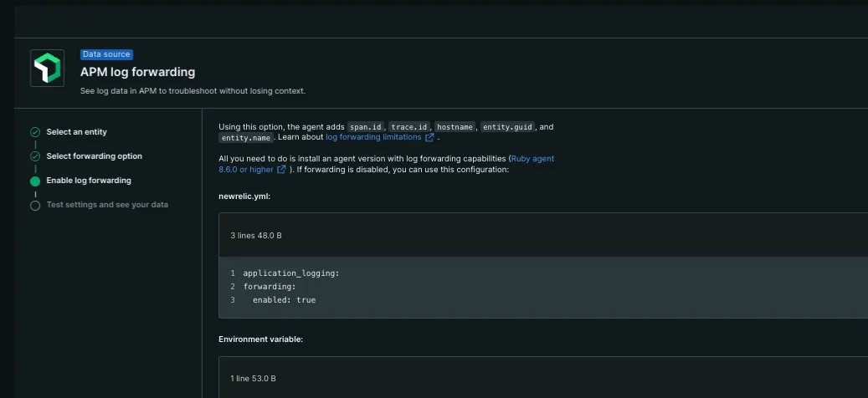Click the checkmark icon beside Select forwarding option
This screenshot has width=868, height=398.
tap(35, 156)
